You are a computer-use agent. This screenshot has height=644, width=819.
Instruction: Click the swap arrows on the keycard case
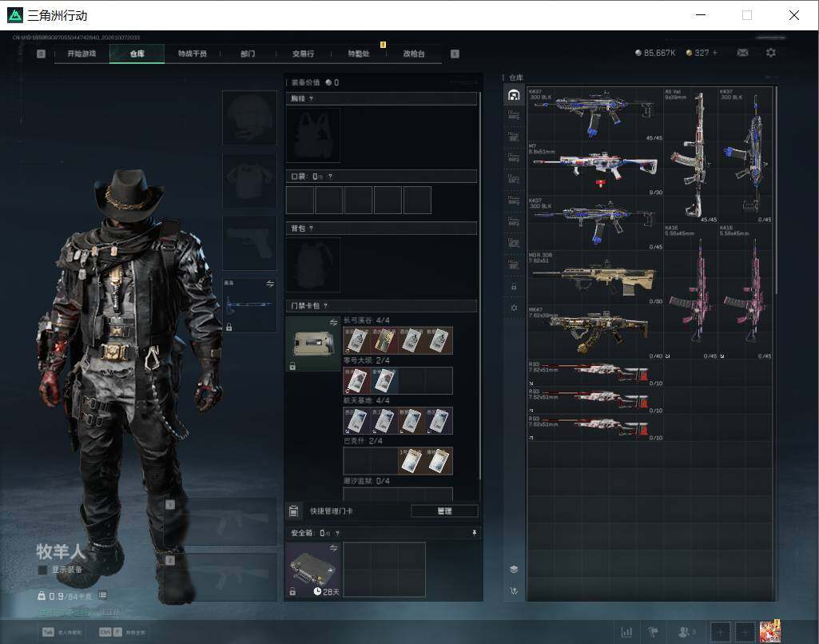pos(334,322)
